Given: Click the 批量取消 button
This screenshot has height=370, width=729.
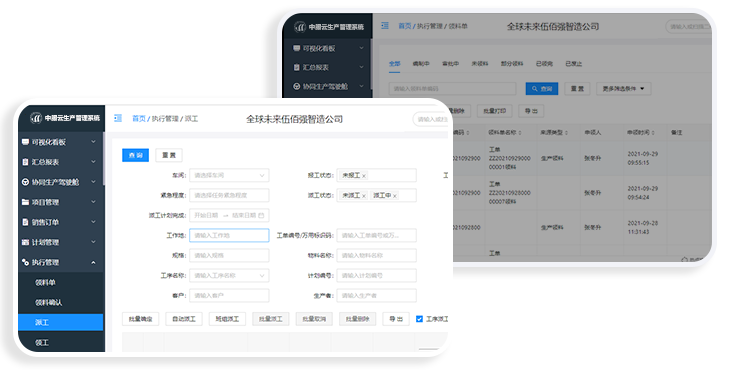Looking at the screenshot, I should tap(314, 319).
